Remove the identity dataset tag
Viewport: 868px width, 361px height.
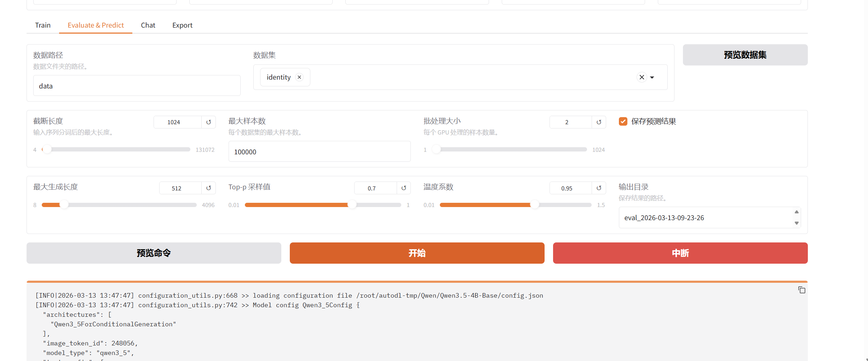299,77
